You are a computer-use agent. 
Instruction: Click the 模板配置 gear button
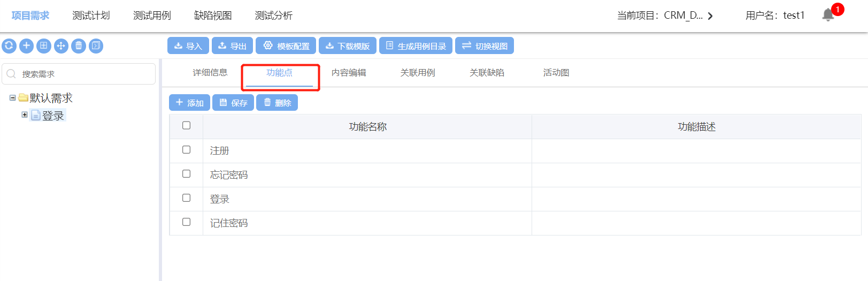[x=286, y=46]
